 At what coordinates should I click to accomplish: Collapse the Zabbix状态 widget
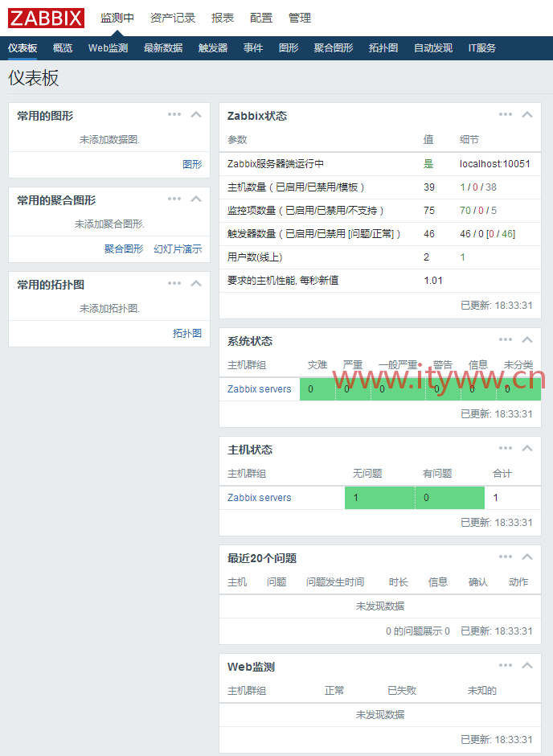[527, 114]
